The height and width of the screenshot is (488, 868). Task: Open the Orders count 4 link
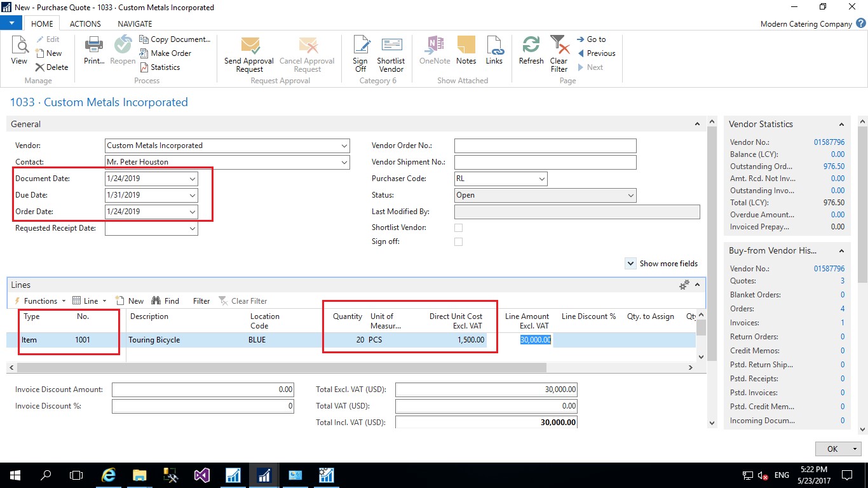pyautogui.click(x=843, y=309)
